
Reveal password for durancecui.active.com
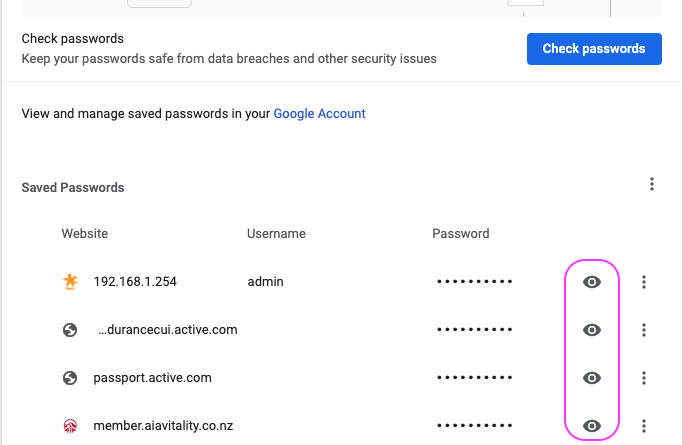click(592, 330)
